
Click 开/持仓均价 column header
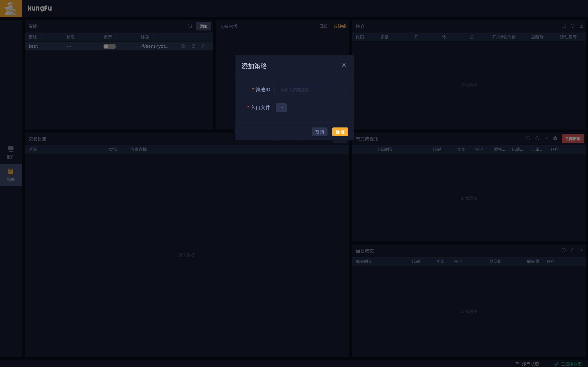point(504,37)
